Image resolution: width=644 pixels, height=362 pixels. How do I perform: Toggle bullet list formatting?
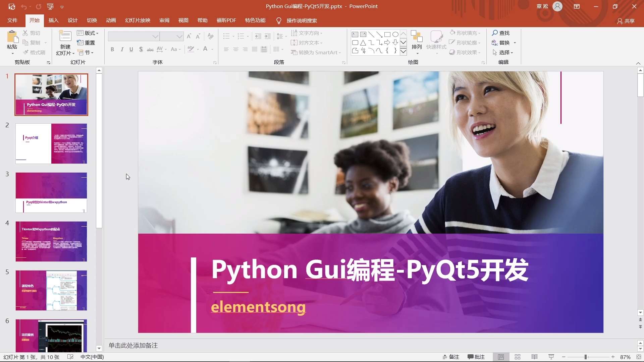tap(227, 36)
